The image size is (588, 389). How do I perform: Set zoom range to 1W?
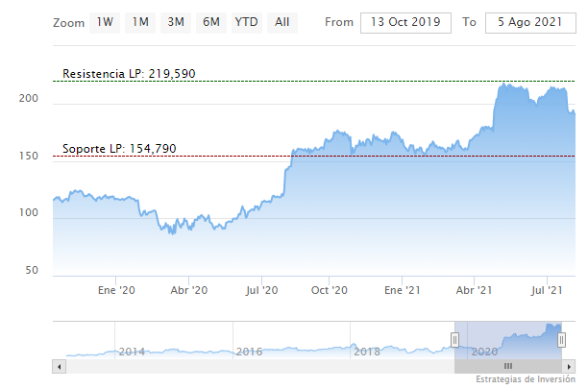(x=104, y=22)
